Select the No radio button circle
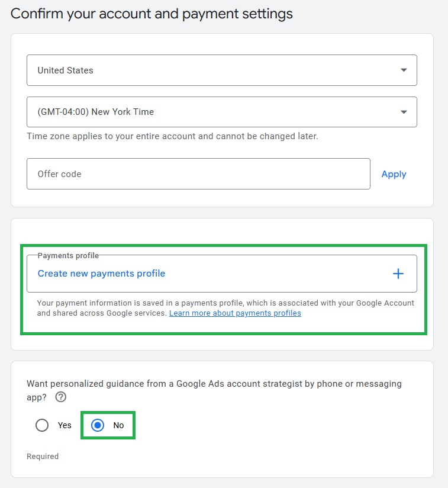Viewport: 448px width, 488px height. coord(98,425)
